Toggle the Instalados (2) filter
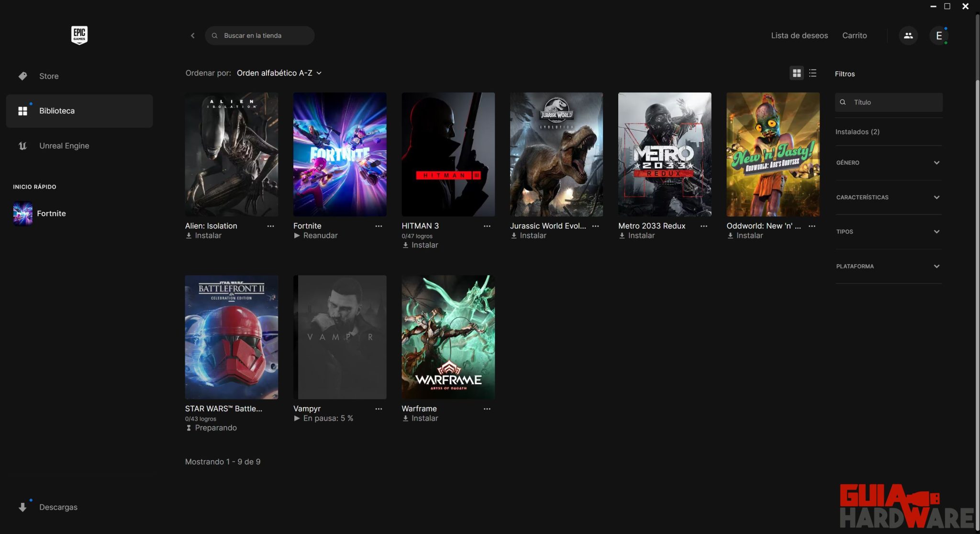This screenshot has width=980, height=534. coord(858,132)
